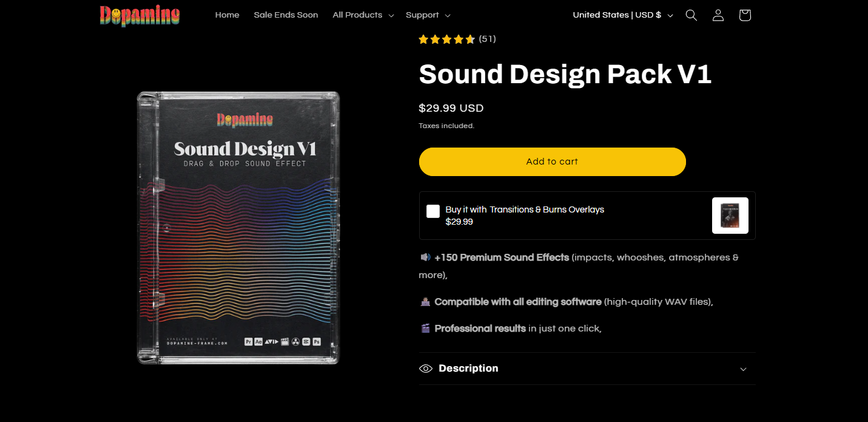Expand the All Products dropdown menu
This screenshot has width=868, height=422.
tap(363, 15)
